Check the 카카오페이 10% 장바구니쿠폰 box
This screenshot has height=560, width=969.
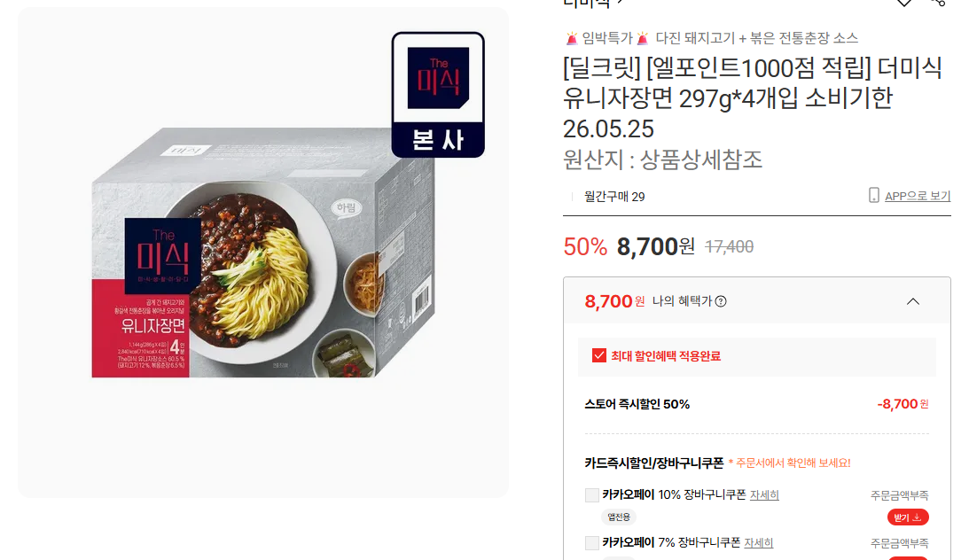(592, 495)
